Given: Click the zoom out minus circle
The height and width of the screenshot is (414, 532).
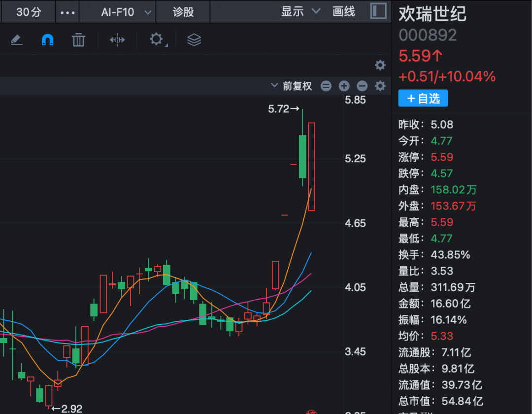Looking at the screenshot, I should coord(362,86).
